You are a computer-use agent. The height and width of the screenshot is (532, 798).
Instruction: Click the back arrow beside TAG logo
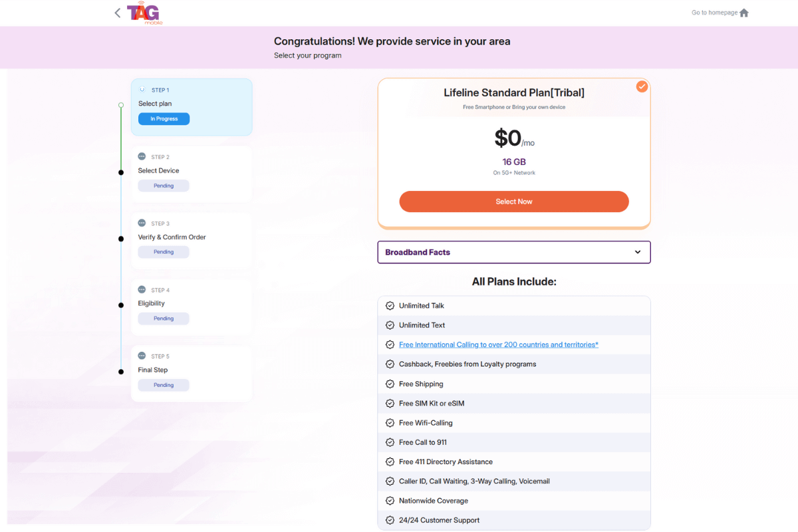pos(118,13)
